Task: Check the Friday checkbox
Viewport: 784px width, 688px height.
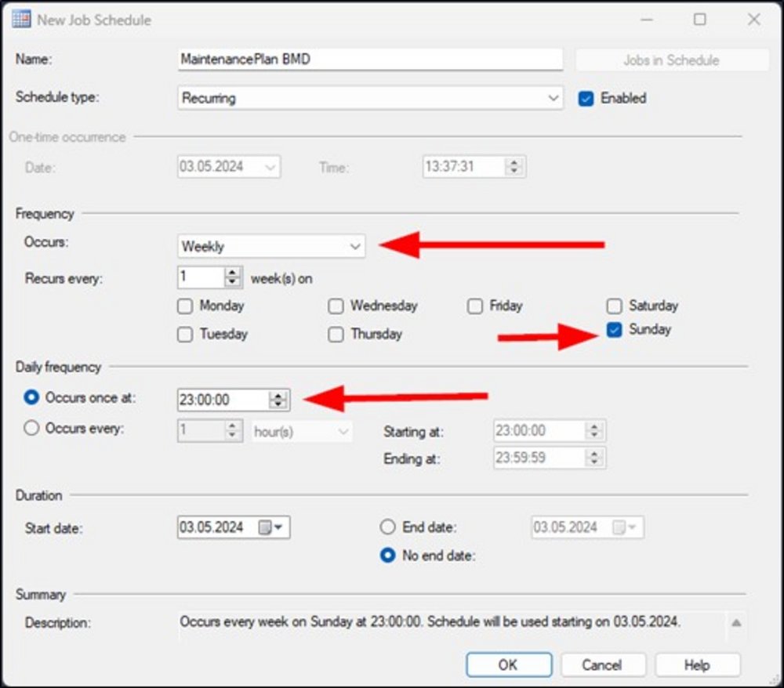Action: point(475,306)
